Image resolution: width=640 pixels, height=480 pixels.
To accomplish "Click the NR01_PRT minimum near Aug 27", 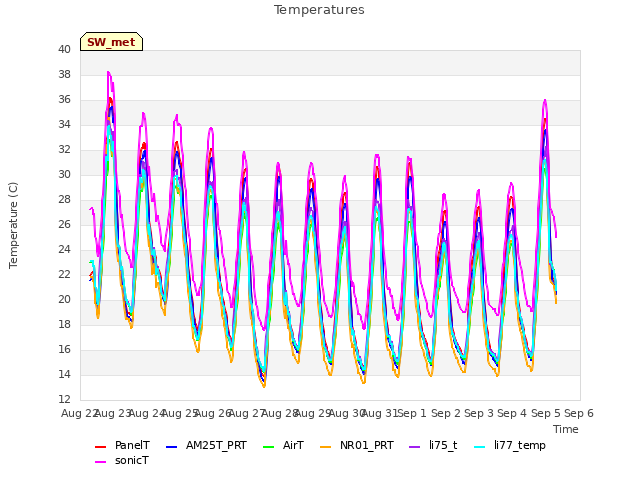I will coord(264,386).
